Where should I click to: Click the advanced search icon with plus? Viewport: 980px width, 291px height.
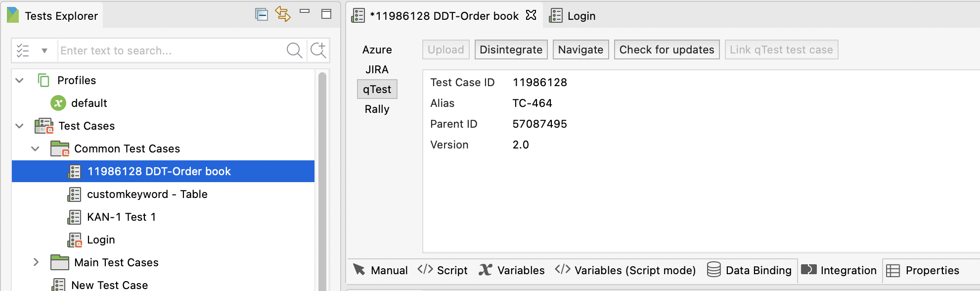coord(318,50)
